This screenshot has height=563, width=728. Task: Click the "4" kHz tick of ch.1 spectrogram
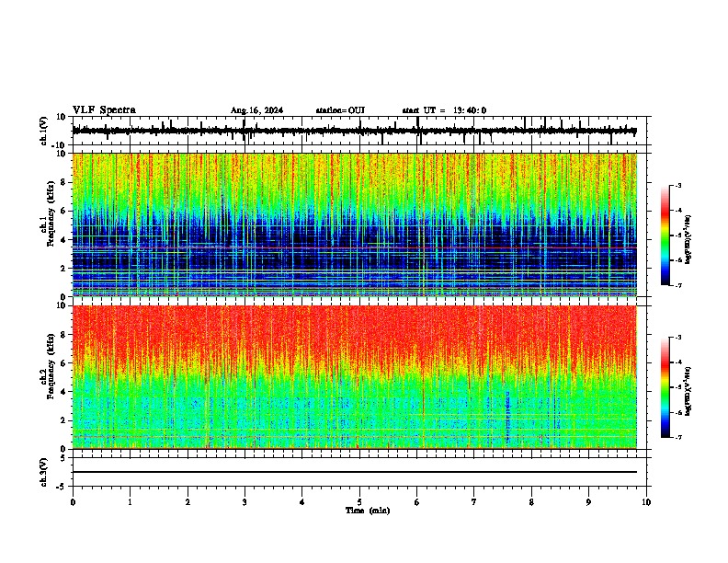(x=63, y=240)
